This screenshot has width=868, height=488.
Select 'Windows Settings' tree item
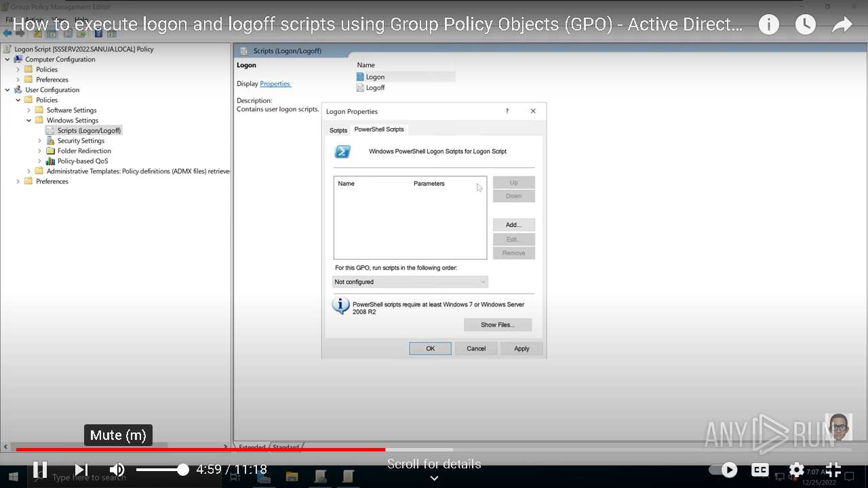pyautogui.click(x=72, y=120)
